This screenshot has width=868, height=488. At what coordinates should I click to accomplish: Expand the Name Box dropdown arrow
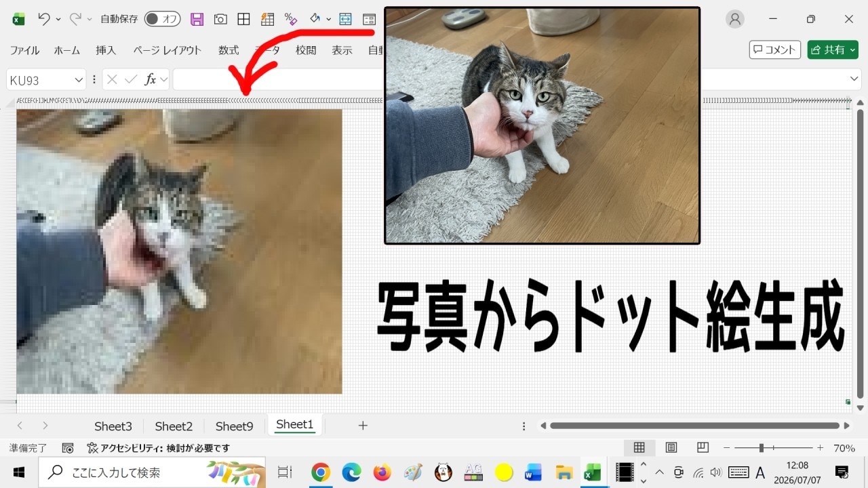[79, 80]
